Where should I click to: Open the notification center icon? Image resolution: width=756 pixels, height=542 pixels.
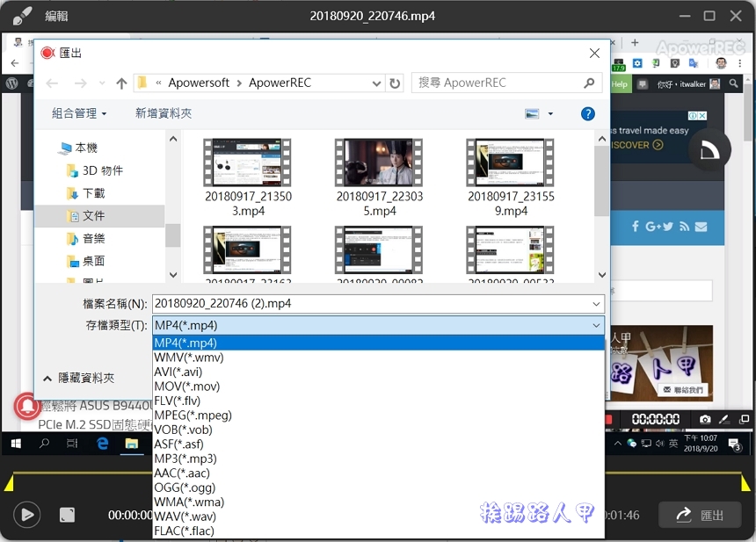735,444
